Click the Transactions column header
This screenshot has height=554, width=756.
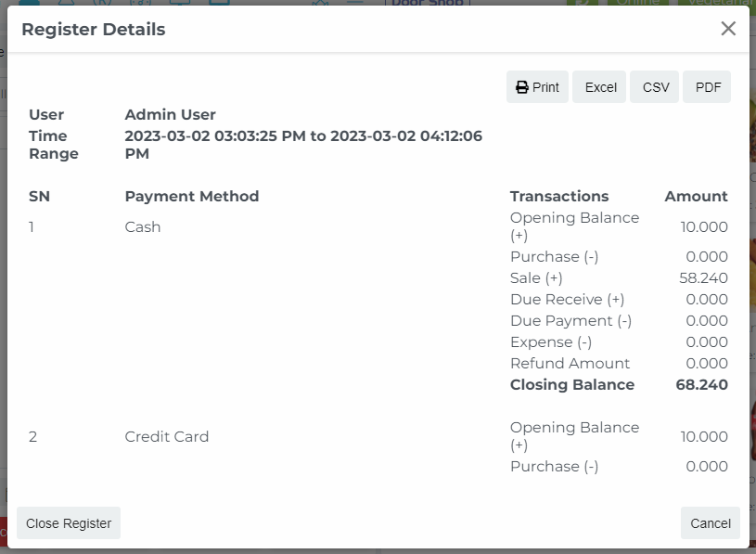tap(558, 197)
